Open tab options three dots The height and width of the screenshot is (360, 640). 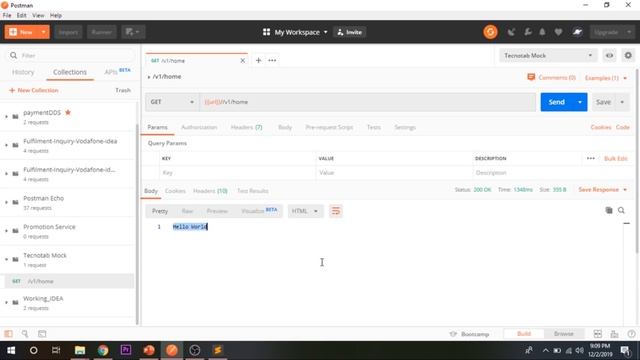(272, 60)
